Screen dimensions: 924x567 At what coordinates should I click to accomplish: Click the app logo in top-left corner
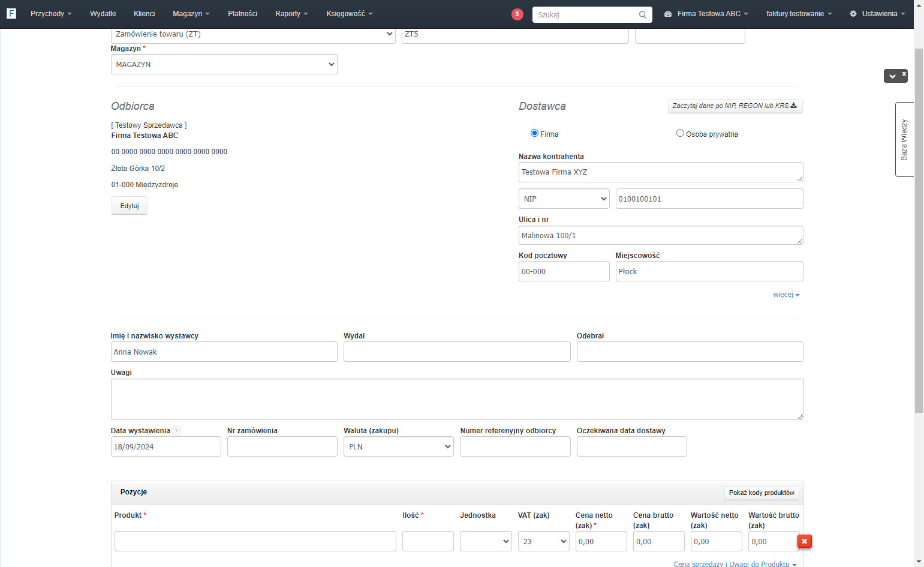(x=11, y=13)
